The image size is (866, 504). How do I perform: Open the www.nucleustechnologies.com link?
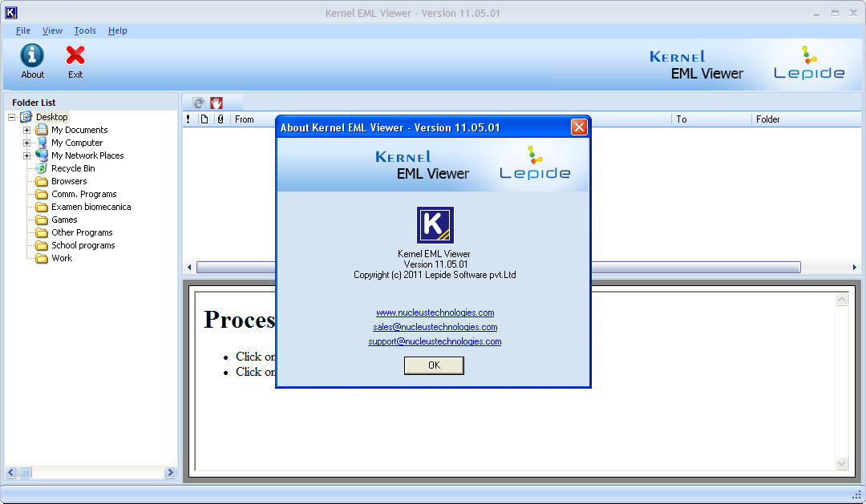tap(435, 312)
